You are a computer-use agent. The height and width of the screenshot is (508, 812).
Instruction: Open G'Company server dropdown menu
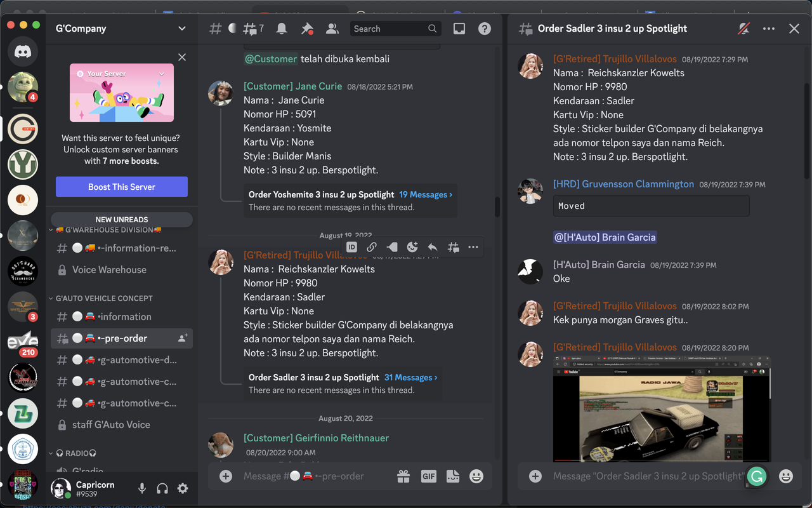(x=182, y=29)
